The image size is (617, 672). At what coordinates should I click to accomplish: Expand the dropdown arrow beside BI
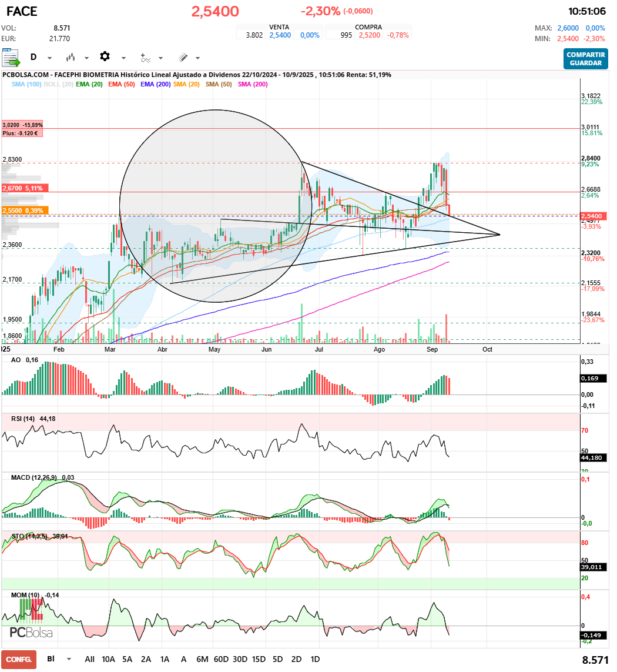[69, 659]
